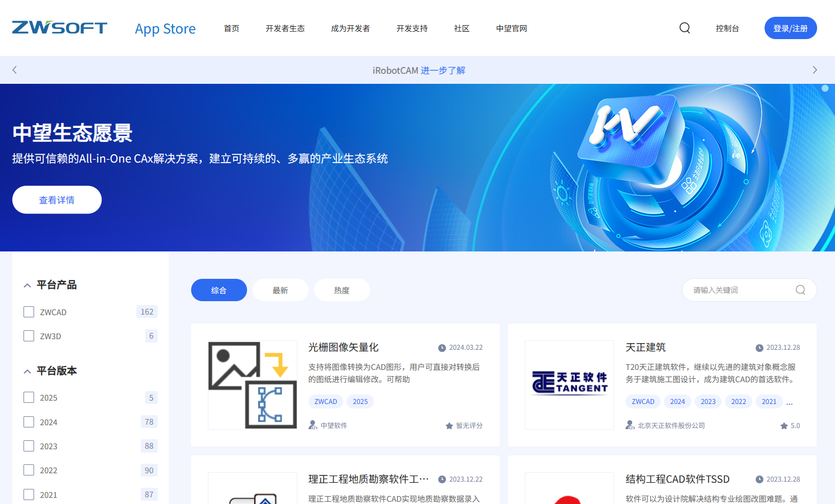Screen dimensions: 835x504
Task: Click the 查看详情 banner button
Action: pos(57,200)
